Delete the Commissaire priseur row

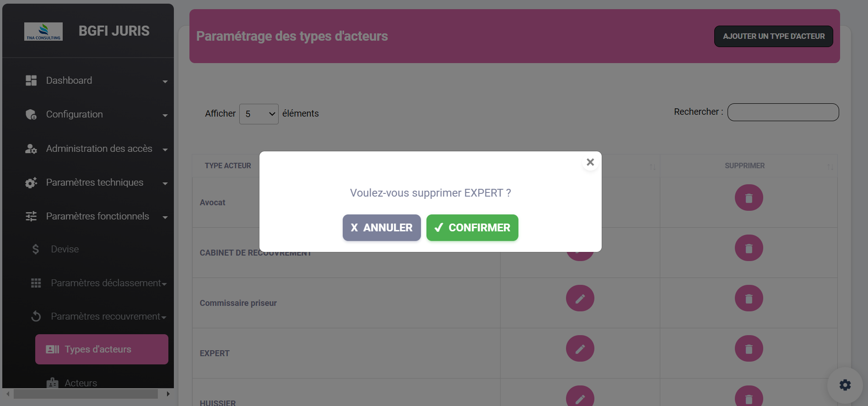(749, 298)
